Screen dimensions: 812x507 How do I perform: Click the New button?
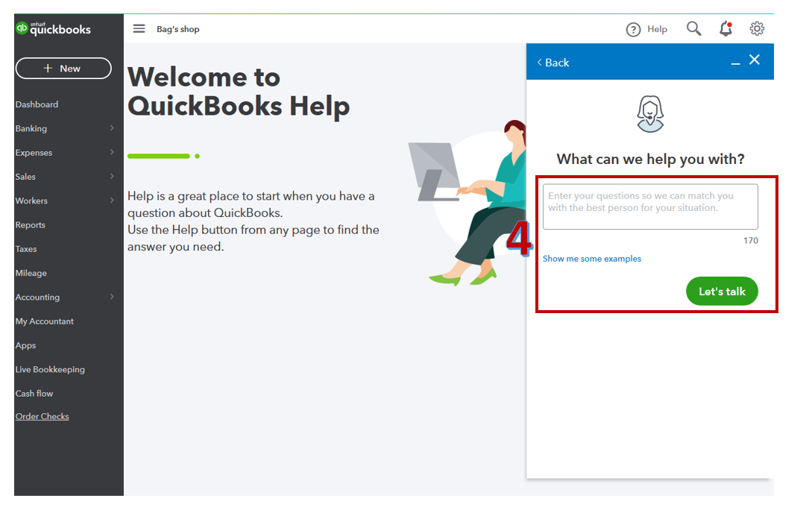point(63,69)
